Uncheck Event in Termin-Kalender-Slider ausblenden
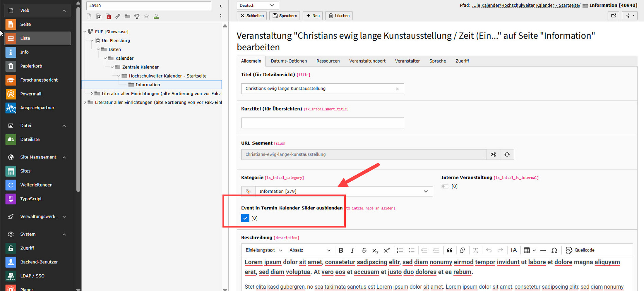644x291 pixels. tap(245, 218)
